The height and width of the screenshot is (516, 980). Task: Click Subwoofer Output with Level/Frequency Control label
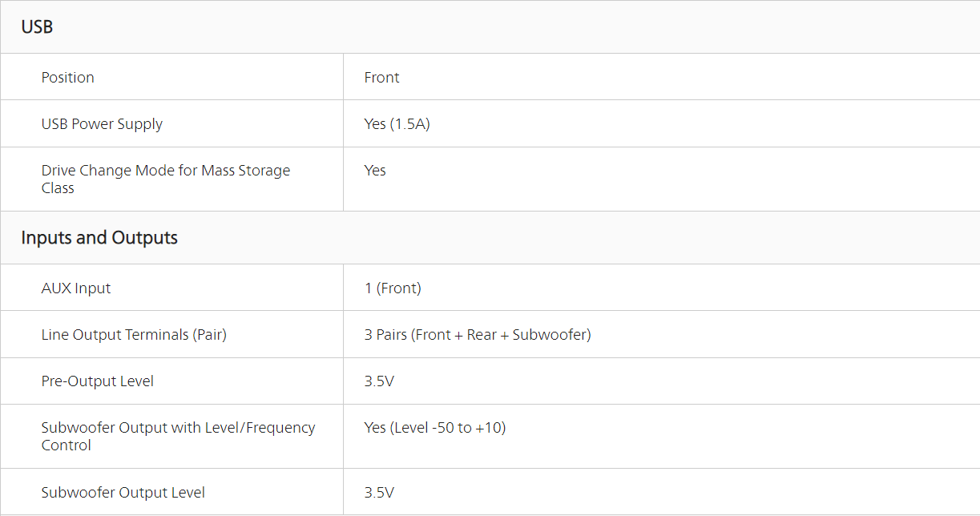click(178, 428)
